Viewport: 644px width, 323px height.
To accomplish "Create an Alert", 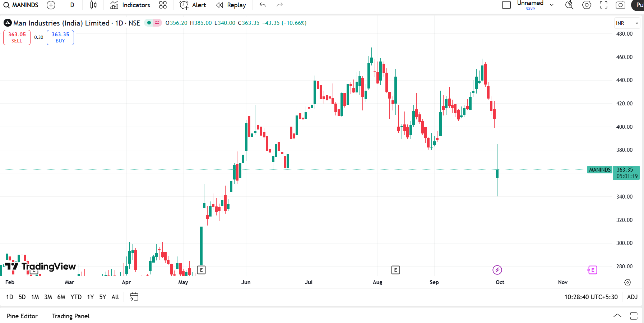I will point(193,5).
